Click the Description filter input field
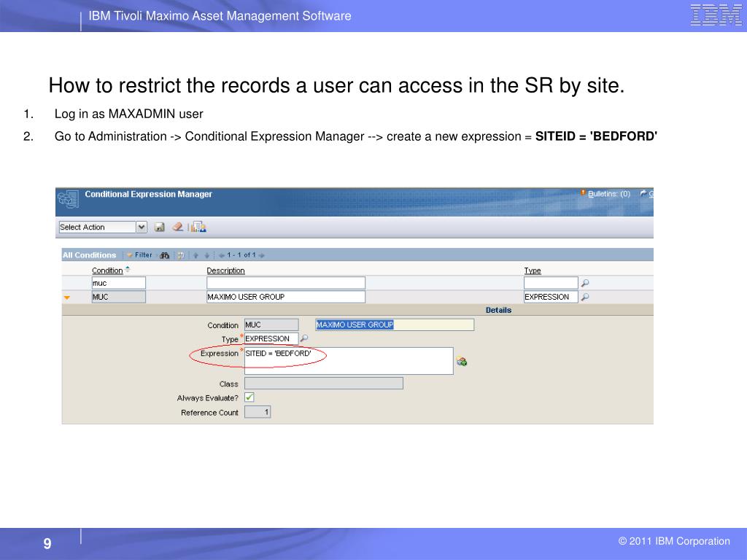The height and width of the screenshot is (560, 747). [x=286, y=283]
